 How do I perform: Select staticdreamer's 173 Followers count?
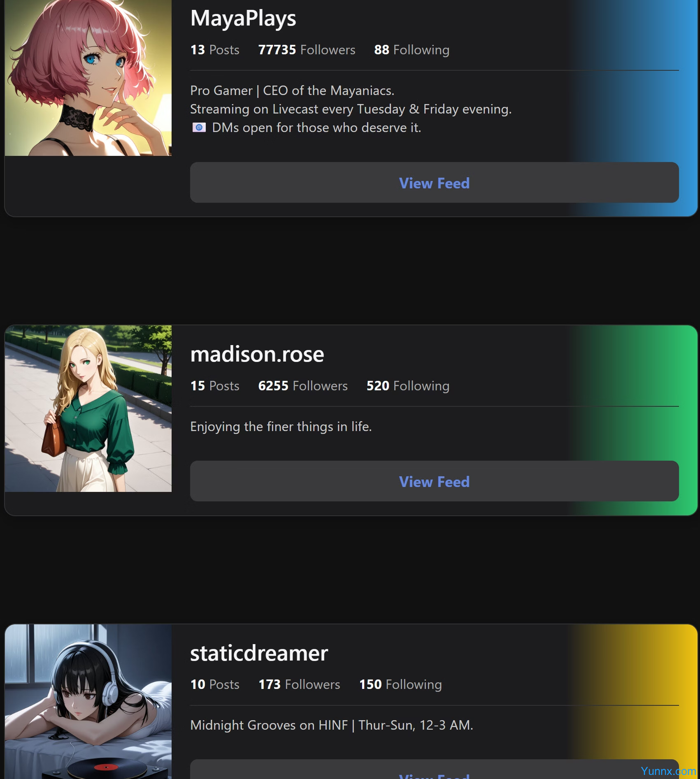click(x=299, y=684)
